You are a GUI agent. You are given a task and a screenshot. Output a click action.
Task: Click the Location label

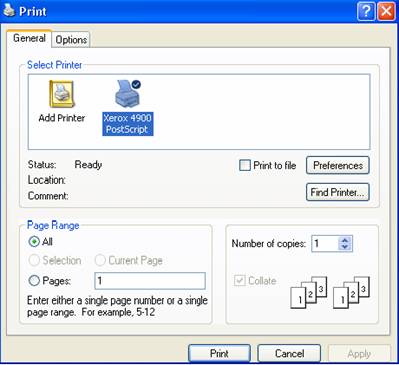(47, 180)
